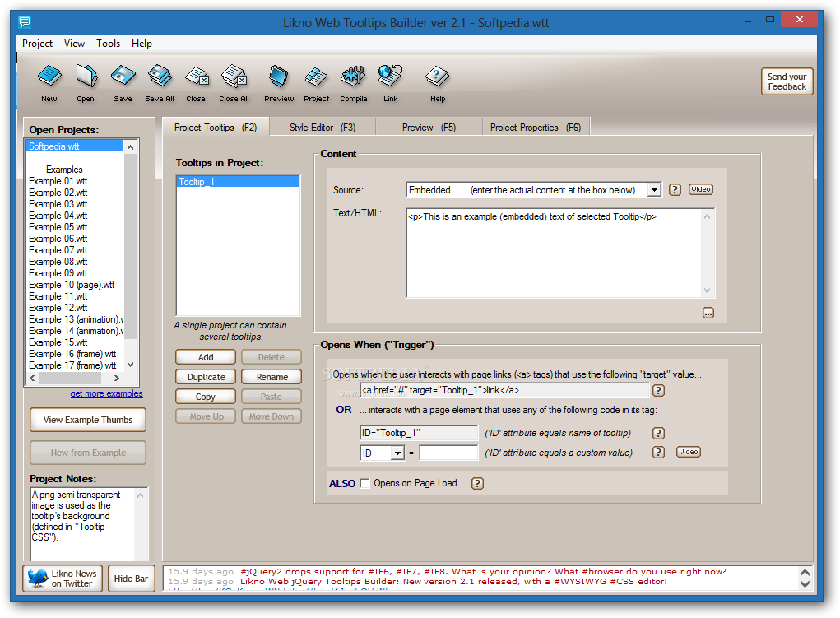Screen dimensions: 840x618
Task: Select Project Tooltips (F2) tab
Action: (x=216, y=127)
